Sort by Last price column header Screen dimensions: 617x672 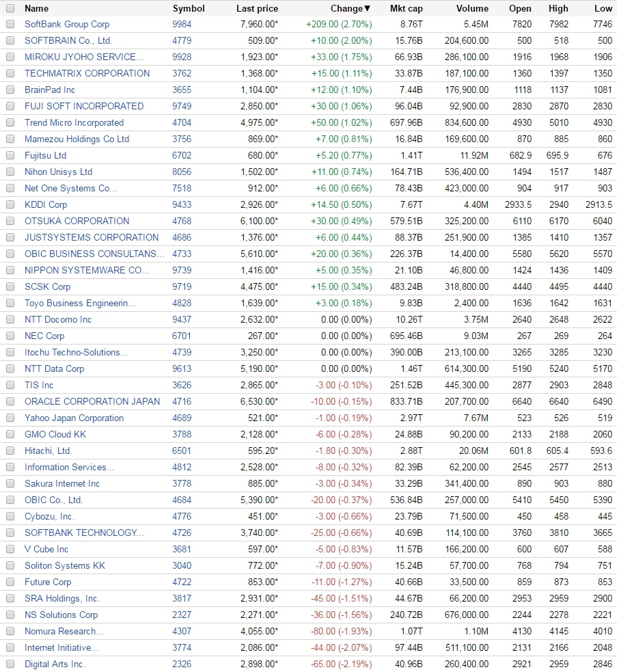tap(257, 9)
